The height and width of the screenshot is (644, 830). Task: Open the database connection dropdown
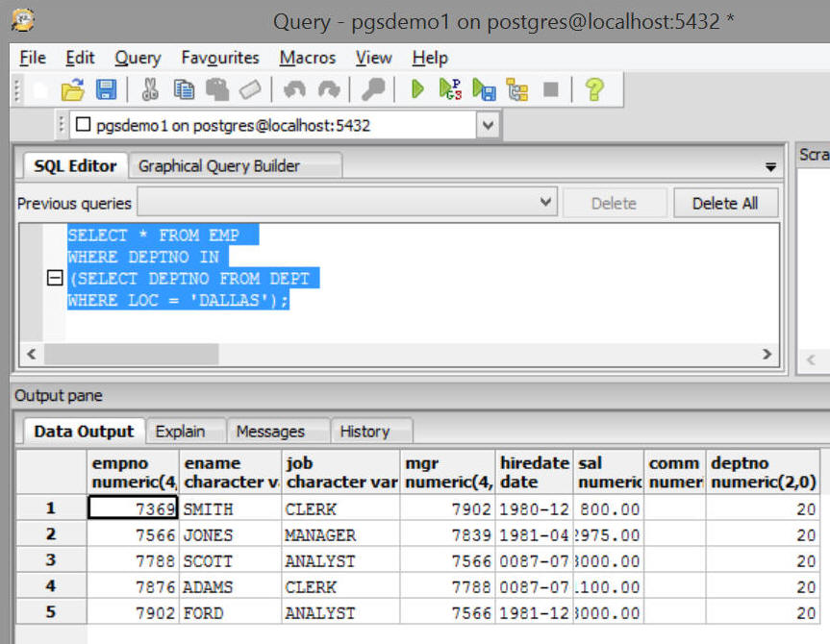488,125
